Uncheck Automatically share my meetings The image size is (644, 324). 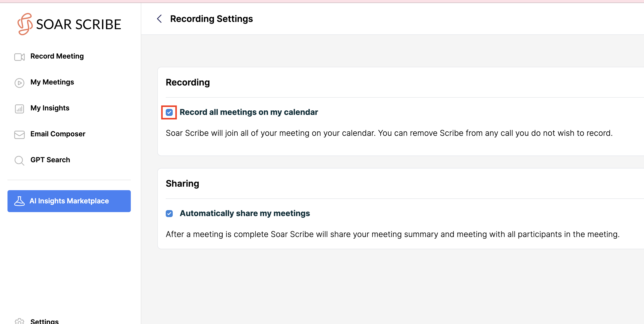click(169, 213)
